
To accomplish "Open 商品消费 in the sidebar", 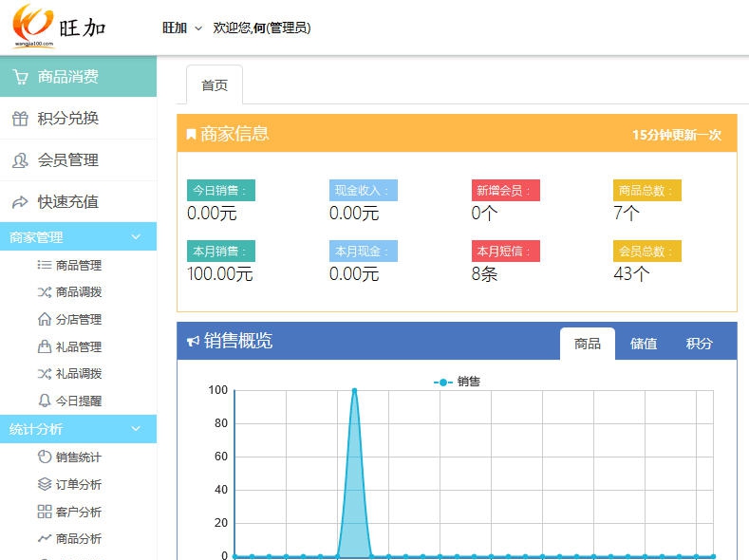I will (79, 76).
